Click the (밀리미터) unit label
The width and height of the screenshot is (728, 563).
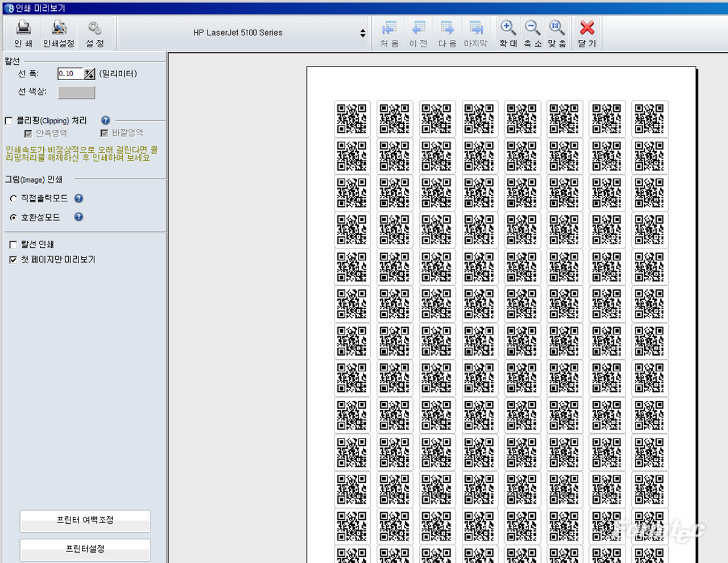pos(118,74)
